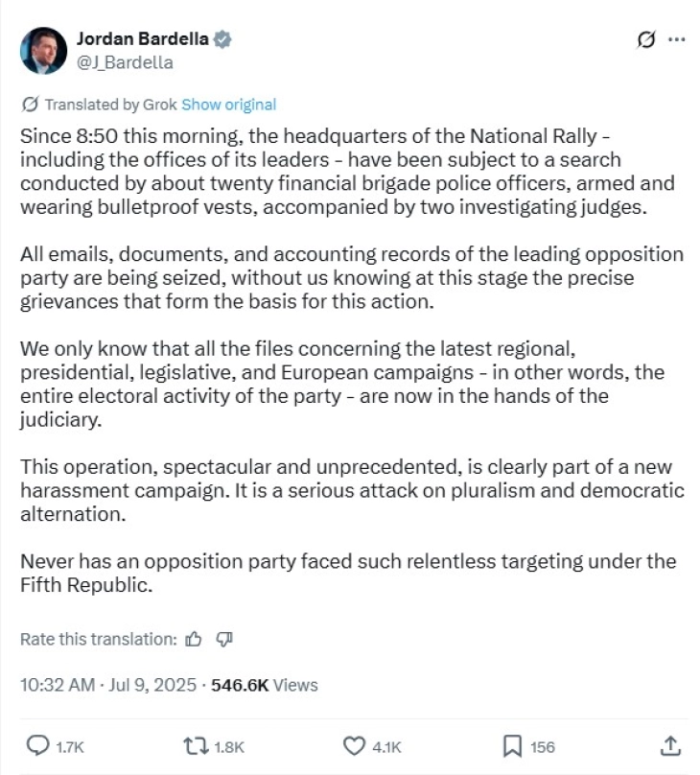Screen dimensions: 700x775
Task: Open the three-dot more options menu
Action: pos(677,39)
